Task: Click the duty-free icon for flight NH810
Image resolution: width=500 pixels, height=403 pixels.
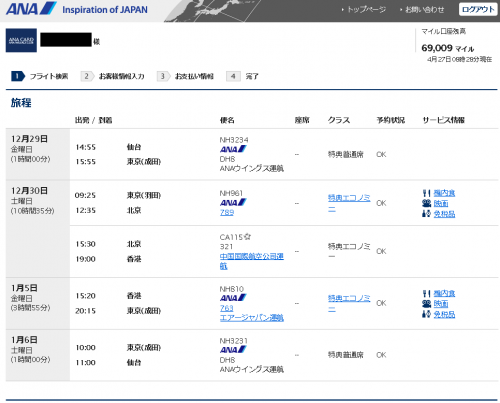Action: point(426,314)
